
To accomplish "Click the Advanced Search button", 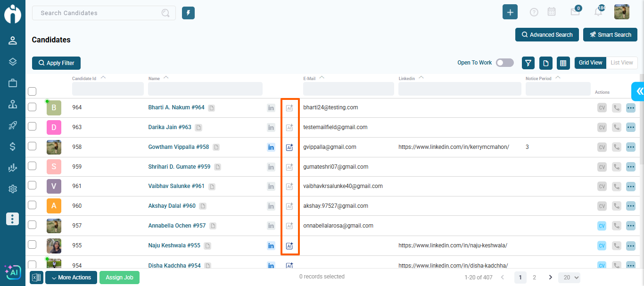I will [x=546, y=35].
